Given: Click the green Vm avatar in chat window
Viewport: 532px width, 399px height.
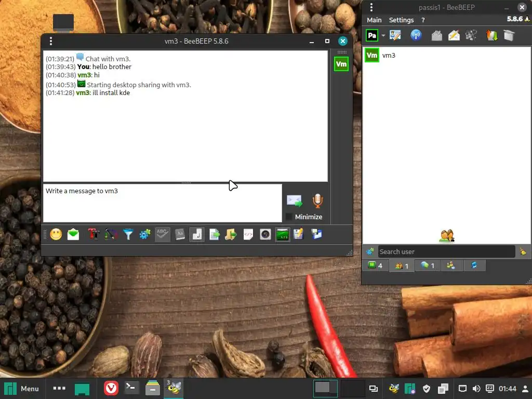Looking at the screenshot, I should tap(341, 64).
